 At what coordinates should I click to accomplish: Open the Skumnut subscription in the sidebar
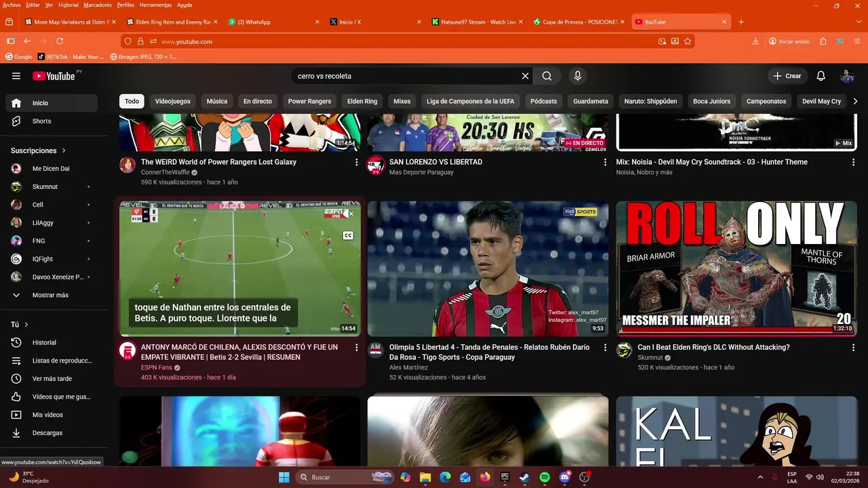click(x=52, y=186)
